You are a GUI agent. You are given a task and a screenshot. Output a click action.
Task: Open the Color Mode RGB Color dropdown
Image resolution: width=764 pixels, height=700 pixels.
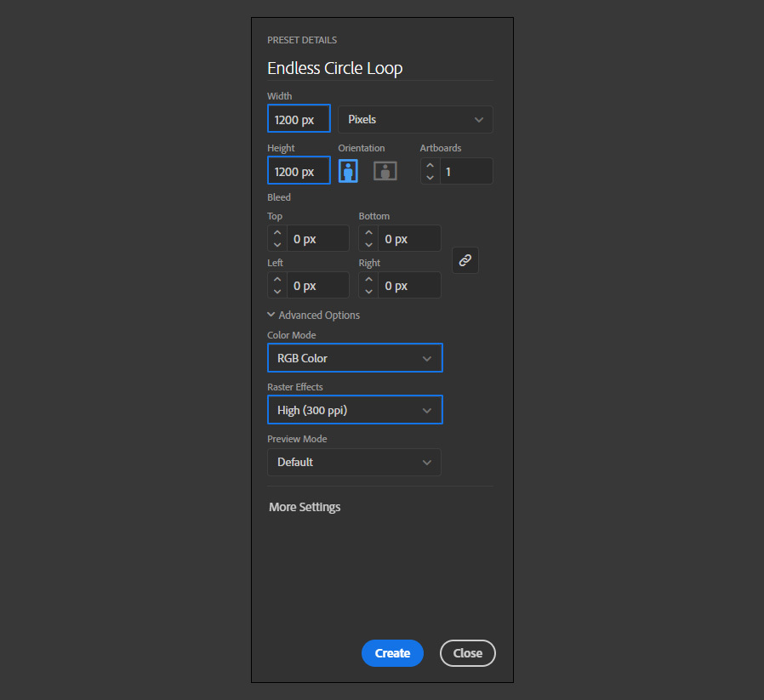[355, 358]
